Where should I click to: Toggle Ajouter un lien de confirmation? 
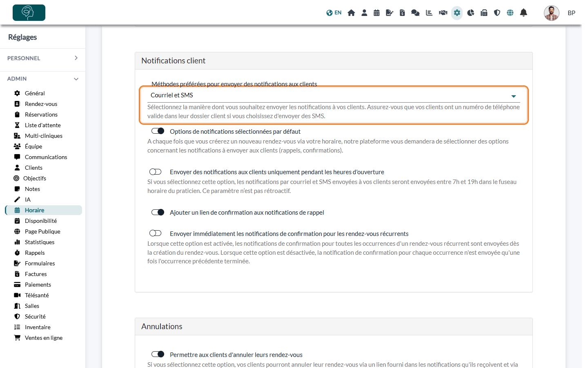point(158,212)
